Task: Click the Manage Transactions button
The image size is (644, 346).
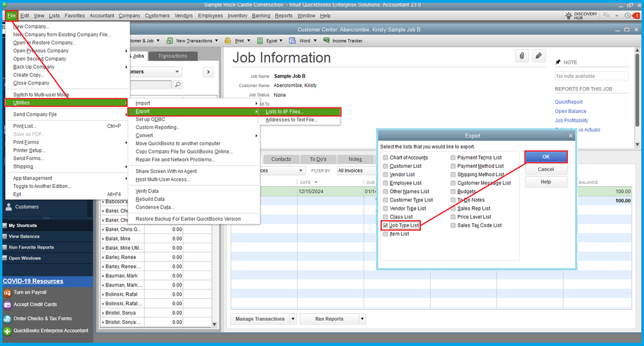Action: (260, 319)
